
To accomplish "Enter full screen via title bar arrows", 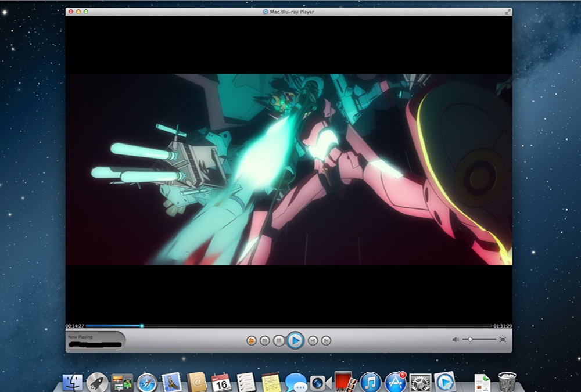I will point(508,12).
